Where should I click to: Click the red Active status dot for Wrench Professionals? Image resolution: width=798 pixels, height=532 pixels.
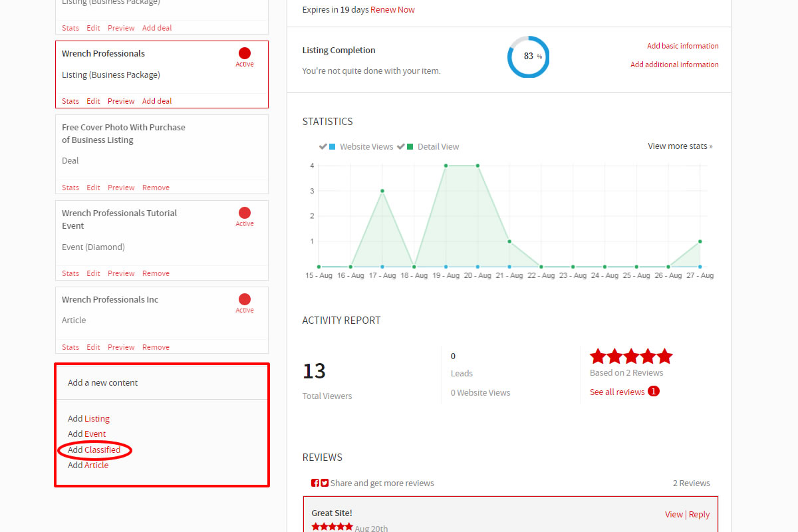[x=245, y=53]
